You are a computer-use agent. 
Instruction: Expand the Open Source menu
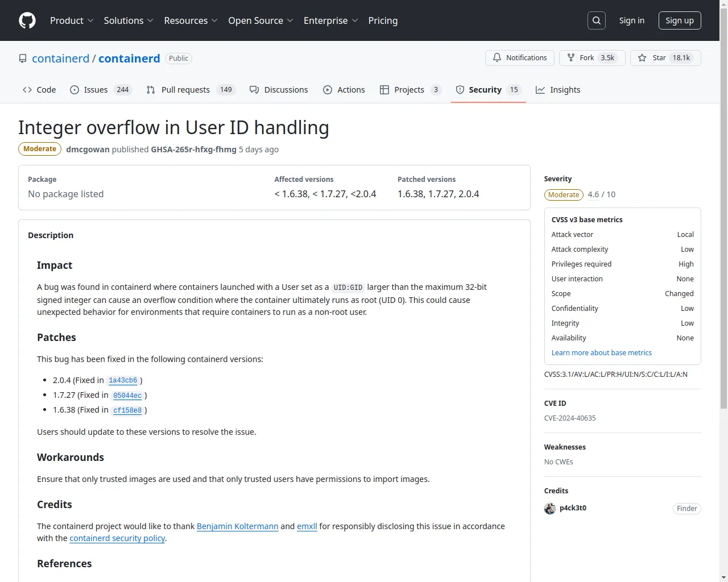[x=260, y=20]
